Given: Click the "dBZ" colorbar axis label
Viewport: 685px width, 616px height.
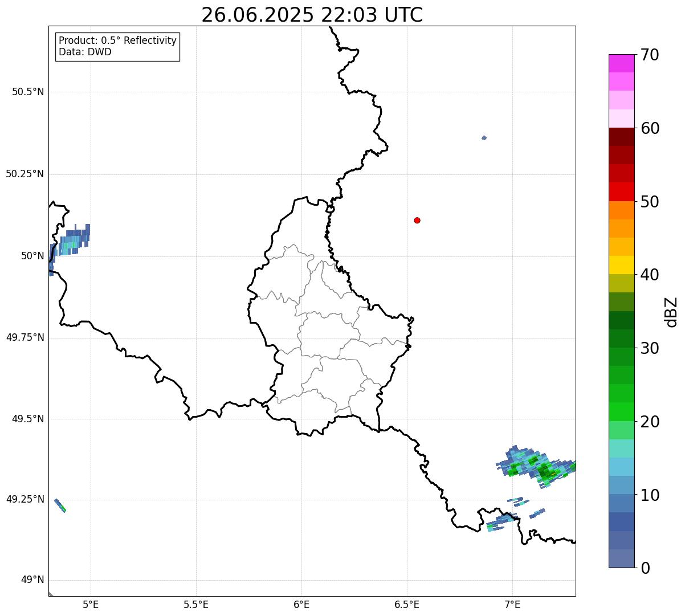Looking at the screenshot, I should click(671, 312).
